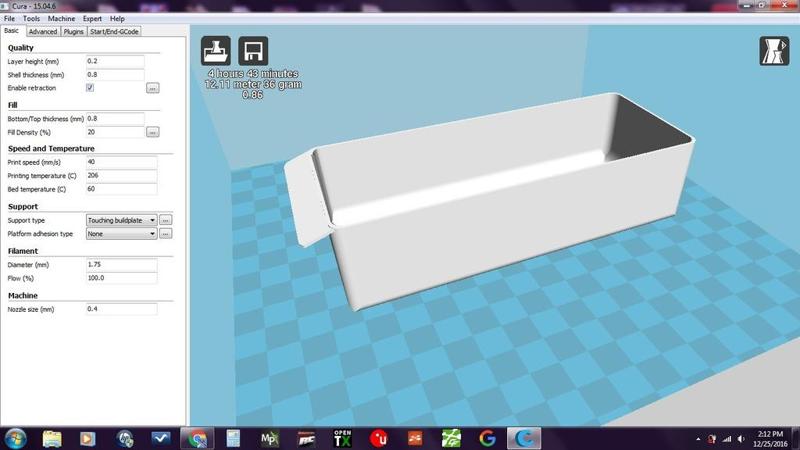Open Fill Density settings ellipsis button
Screen dimensions: 800x450
point(153,132)
